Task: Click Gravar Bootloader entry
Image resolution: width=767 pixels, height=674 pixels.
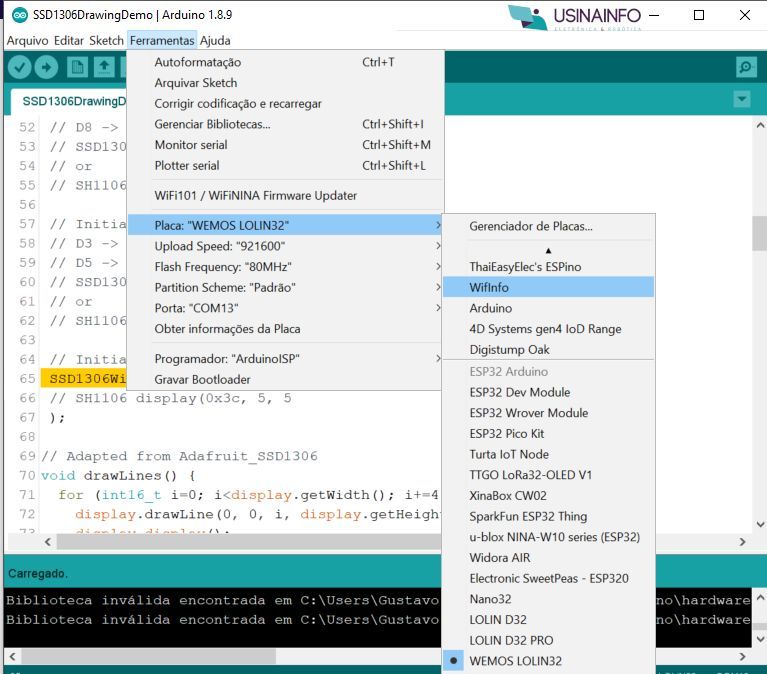Action: [x=285, y=380]
